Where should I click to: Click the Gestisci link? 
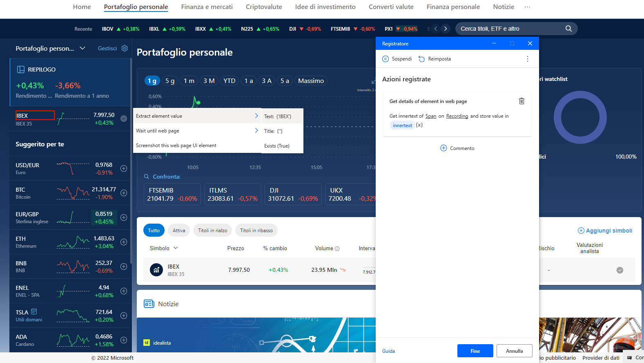107,48
